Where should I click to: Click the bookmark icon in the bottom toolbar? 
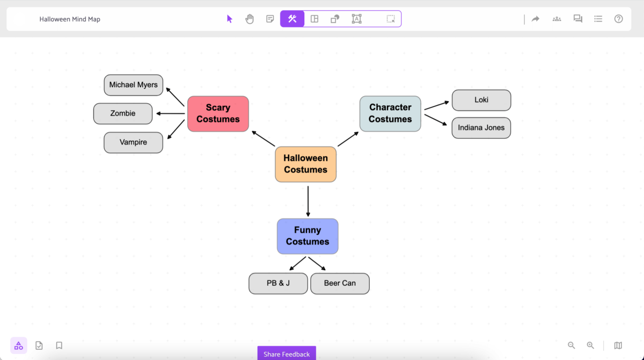pos(59,345)
